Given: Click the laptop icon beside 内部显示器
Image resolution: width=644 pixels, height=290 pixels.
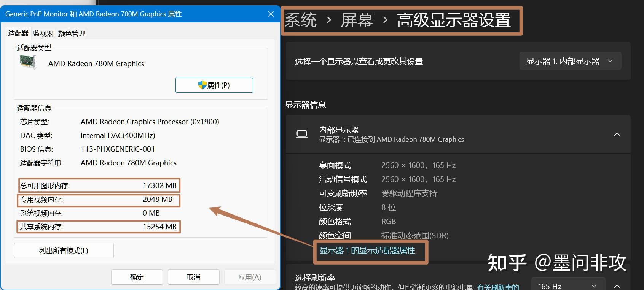Looking at the screenshot, I should click(302, 134).
